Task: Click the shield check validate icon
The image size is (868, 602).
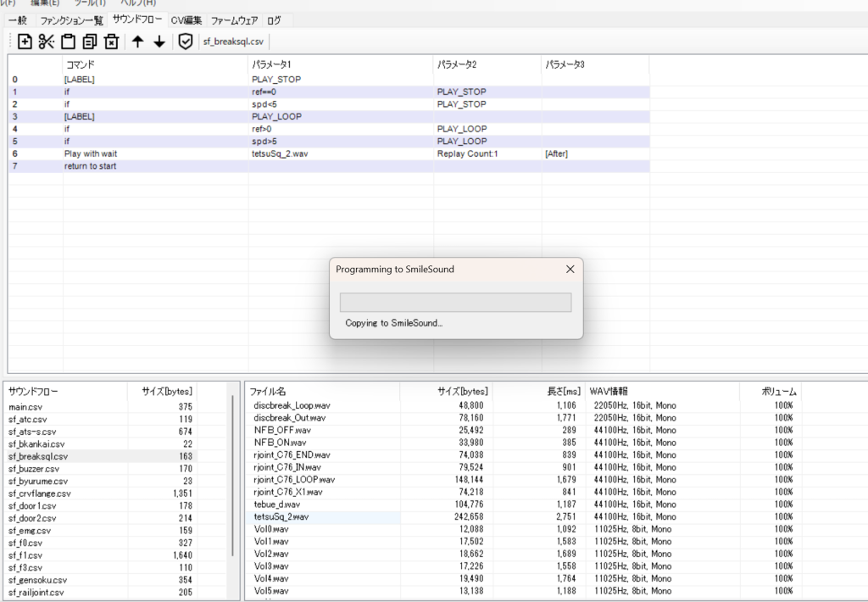Action: (x=185, y=42)
